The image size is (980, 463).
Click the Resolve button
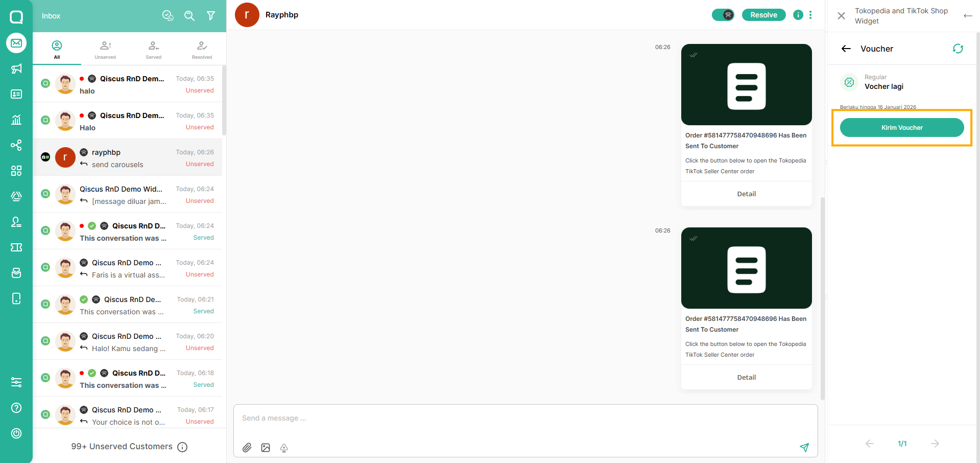763,15
